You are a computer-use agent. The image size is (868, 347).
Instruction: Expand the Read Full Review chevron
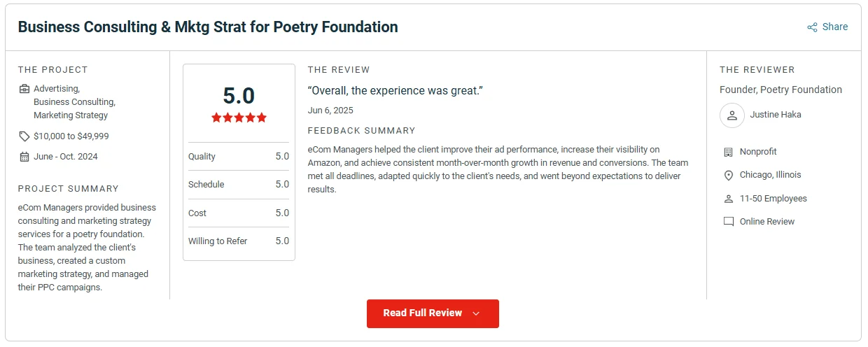(x=476, y=313)
